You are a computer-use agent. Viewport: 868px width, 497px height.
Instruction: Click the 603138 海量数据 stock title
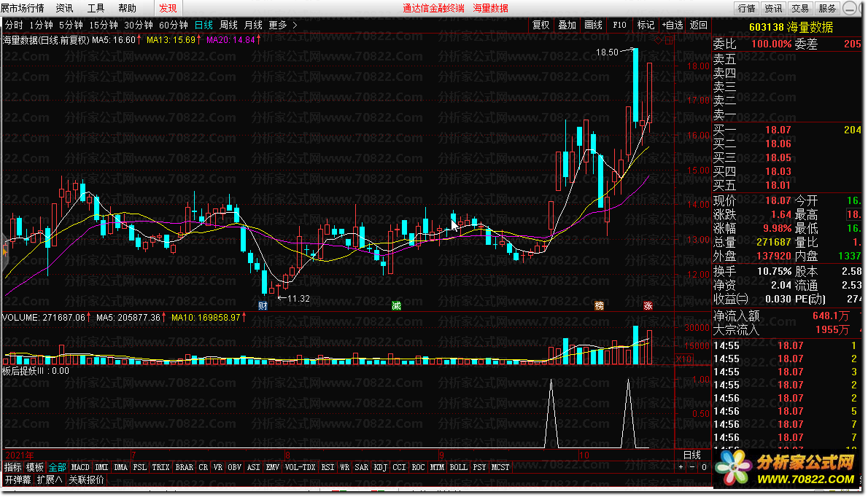791,27
